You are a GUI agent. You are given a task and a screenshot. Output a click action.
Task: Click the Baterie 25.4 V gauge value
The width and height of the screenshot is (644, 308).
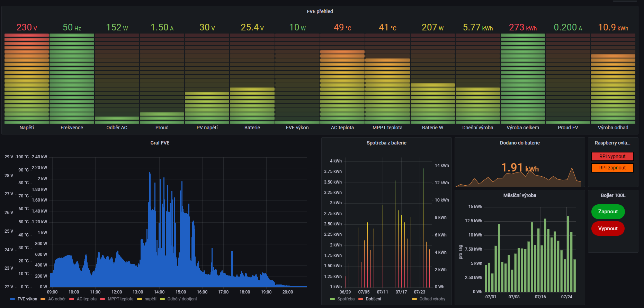[252, 27]
